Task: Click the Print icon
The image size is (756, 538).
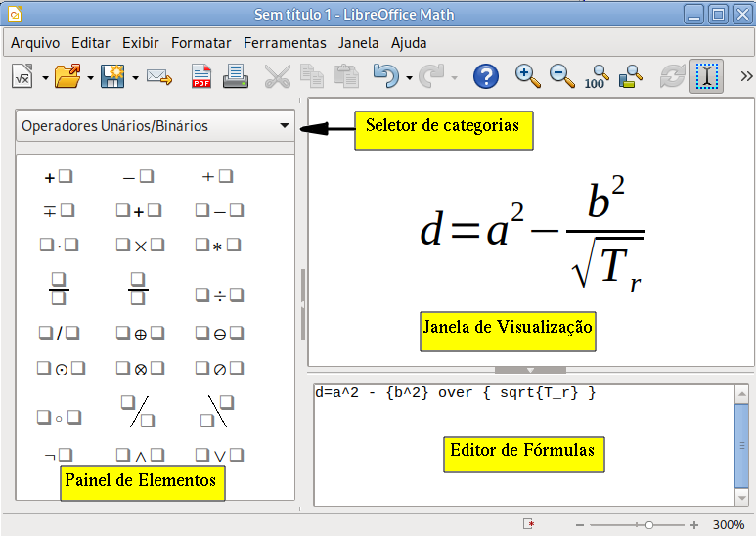Action: pyautogui.click(x=236, y=76)
